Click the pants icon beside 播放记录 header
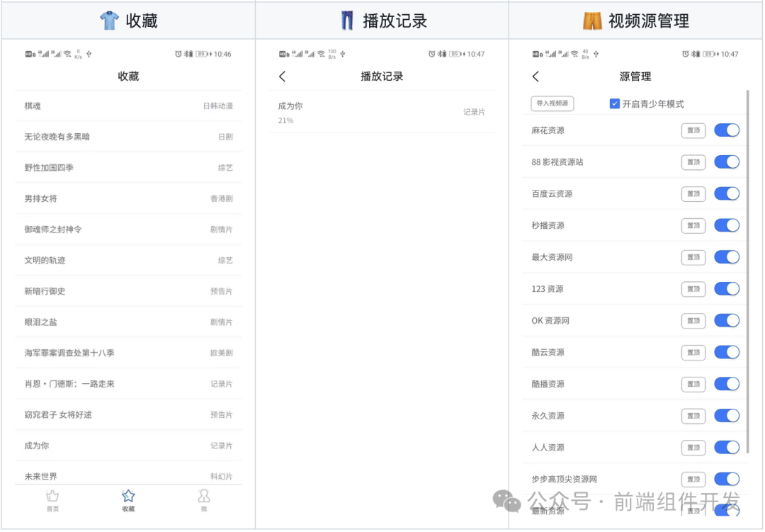This screenshot has height=532, width=765. (345, 20)
